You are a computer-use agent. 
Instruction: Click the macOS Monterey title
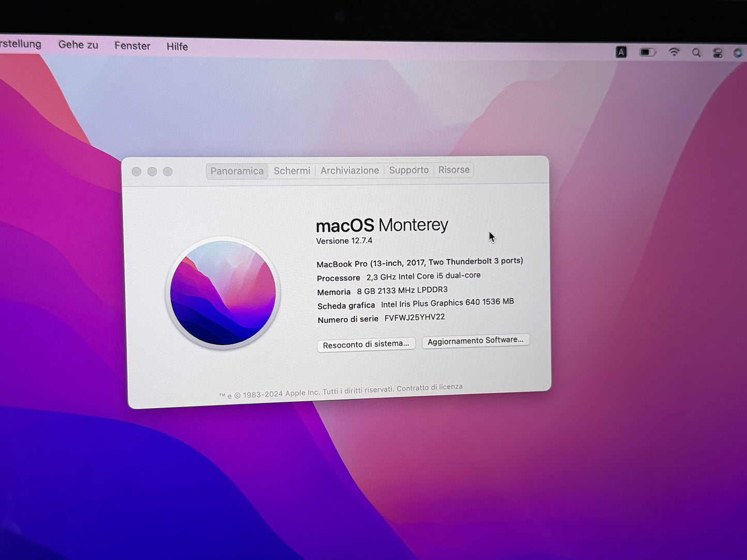click(382, 225)
